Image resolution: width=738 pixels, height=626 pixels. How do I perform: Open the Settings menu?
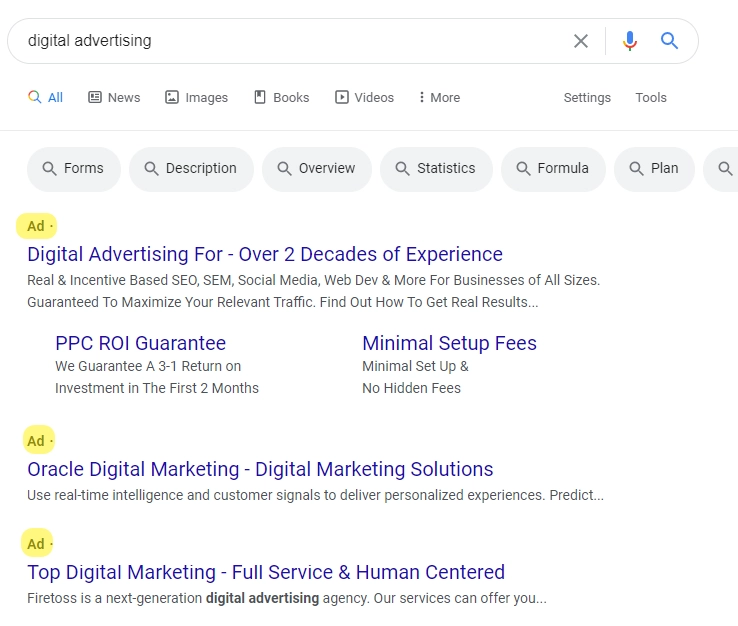tap(587, 97)
